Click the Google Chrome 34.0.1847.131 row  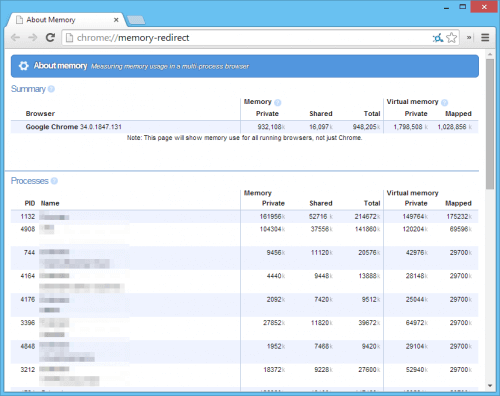click(244, 127)
